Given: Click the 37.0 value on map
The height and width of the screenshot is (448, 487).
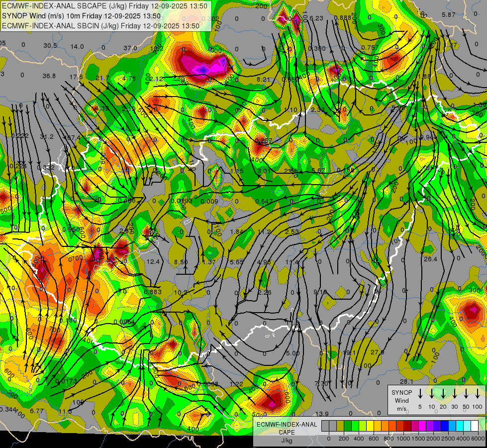Looking at the screenshot, I should click(130, 48).
